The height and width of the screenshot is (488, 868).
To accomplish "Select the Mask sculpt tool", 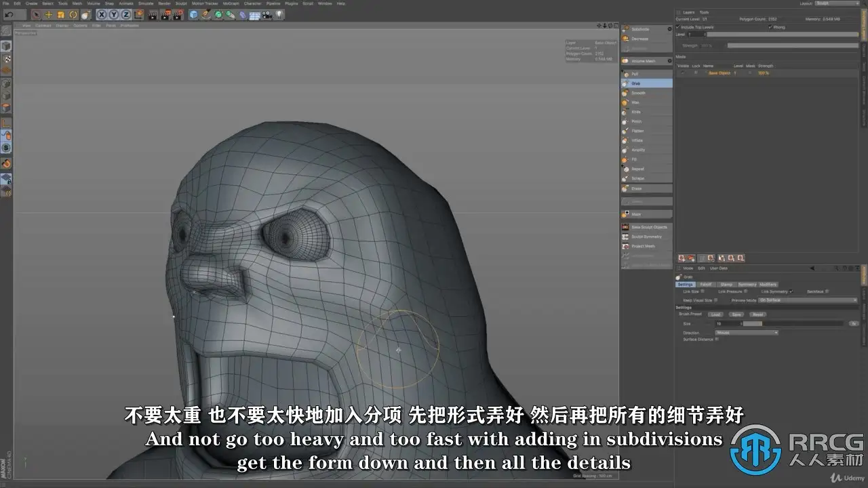I will 636,214.
